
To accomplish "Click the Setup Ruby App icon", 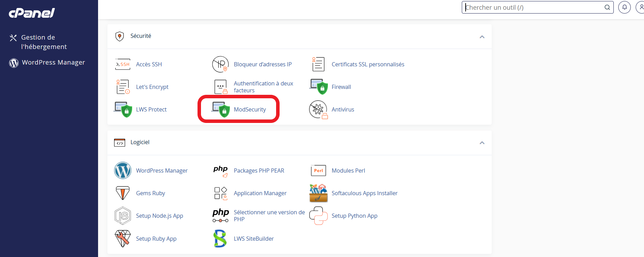I will tap(123, 239).
